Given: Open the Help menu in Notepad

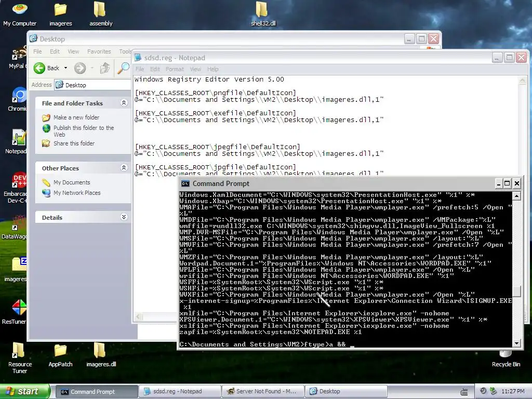Looking at the screenshot, I should click(x=212, y=69).
